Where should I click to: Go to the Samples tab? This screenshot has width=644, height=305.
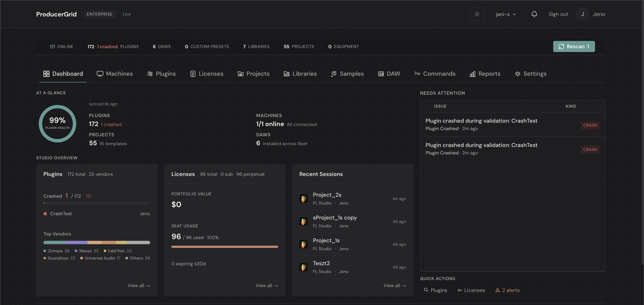(347, 74)
